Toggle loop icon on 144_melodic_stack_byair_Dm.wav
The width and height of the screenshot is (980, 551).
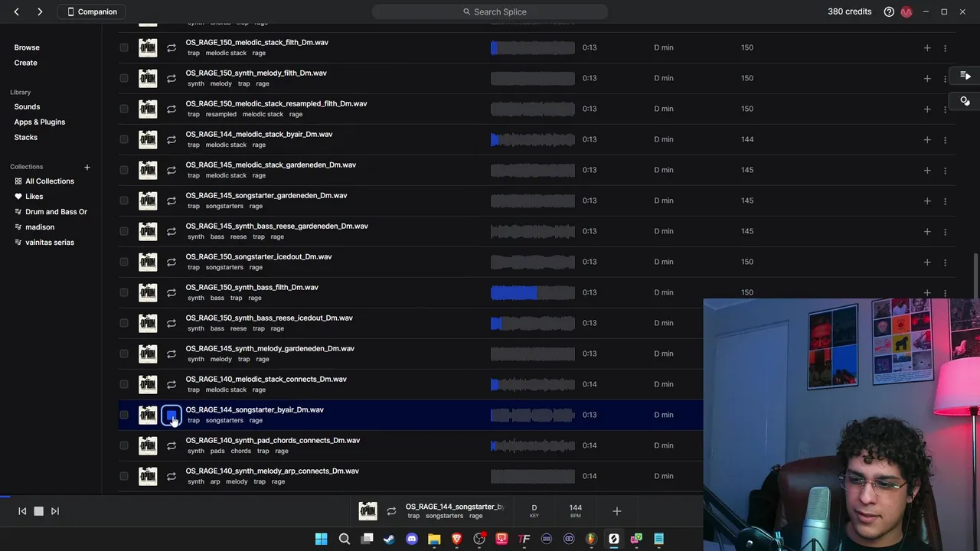coord(171,139)
